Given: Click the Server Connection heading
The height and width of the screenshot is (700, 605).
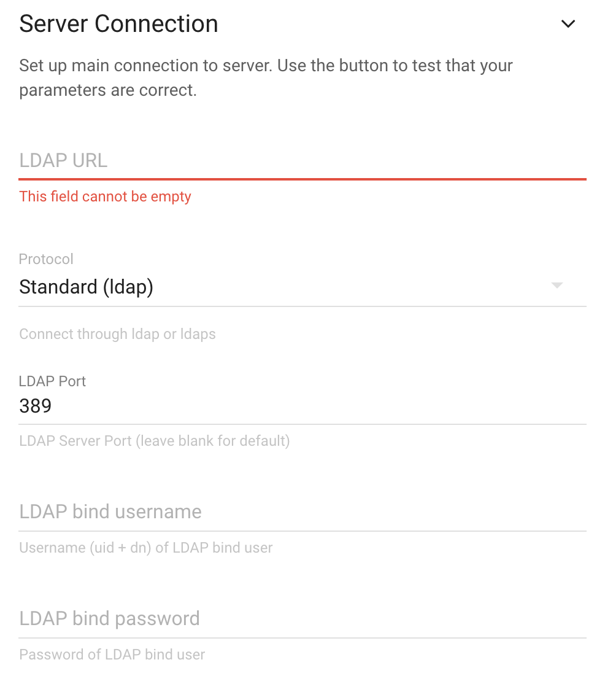Looking at the screenshot, I should coord(118,24).
